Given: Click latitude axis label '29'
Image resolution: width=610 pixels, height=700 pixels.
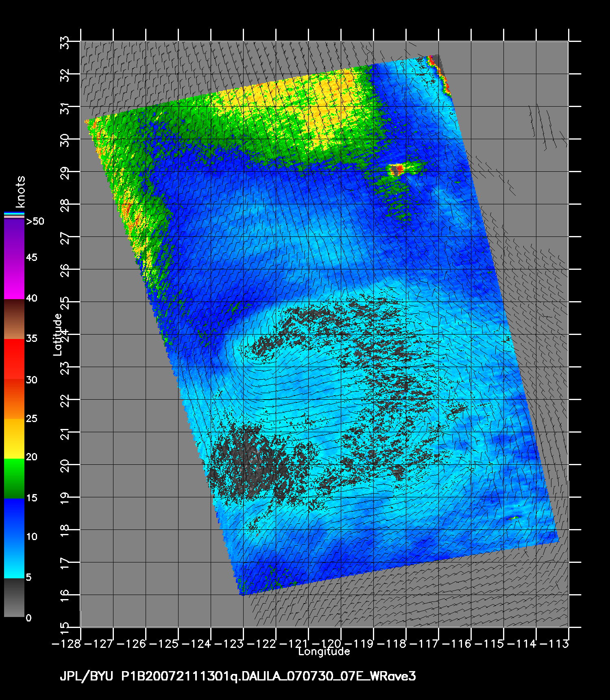Looking at the screenshot, I should pyautogui.click(x=65, y=173).
